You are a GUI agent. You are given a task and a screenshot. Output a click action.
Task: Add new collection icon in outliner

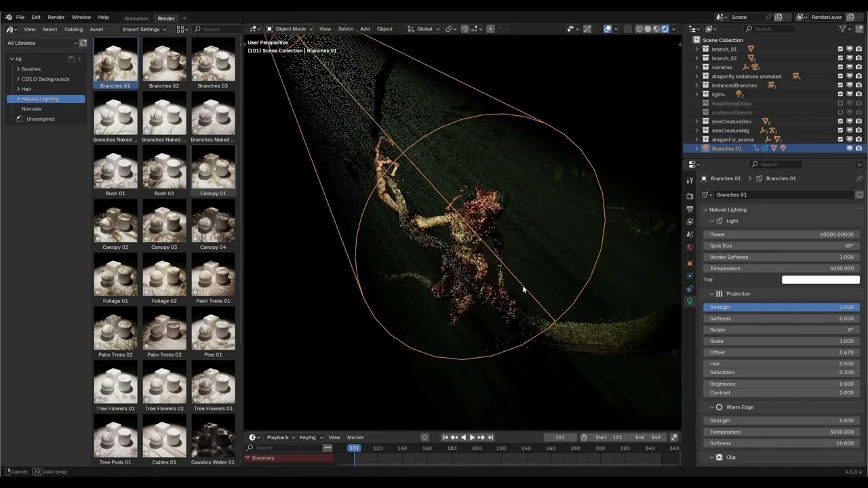coord(859,29)
